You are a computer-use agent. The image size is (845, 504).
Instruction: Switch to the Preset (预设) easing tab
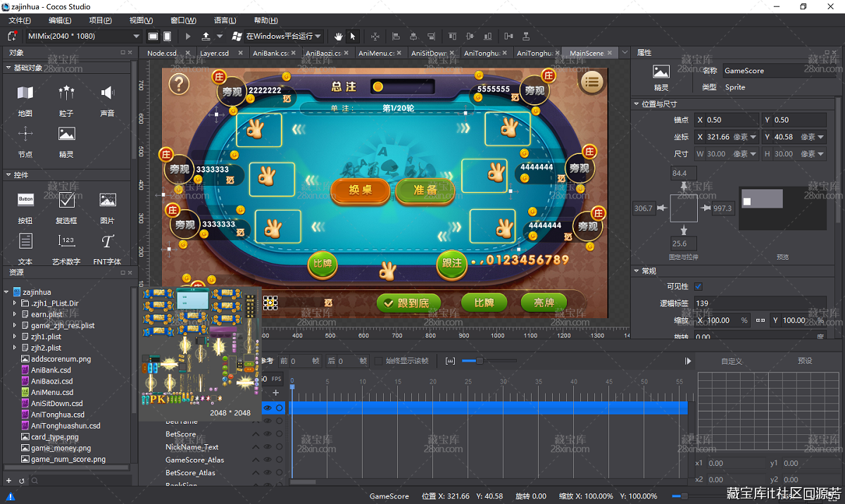click(805, 361)
